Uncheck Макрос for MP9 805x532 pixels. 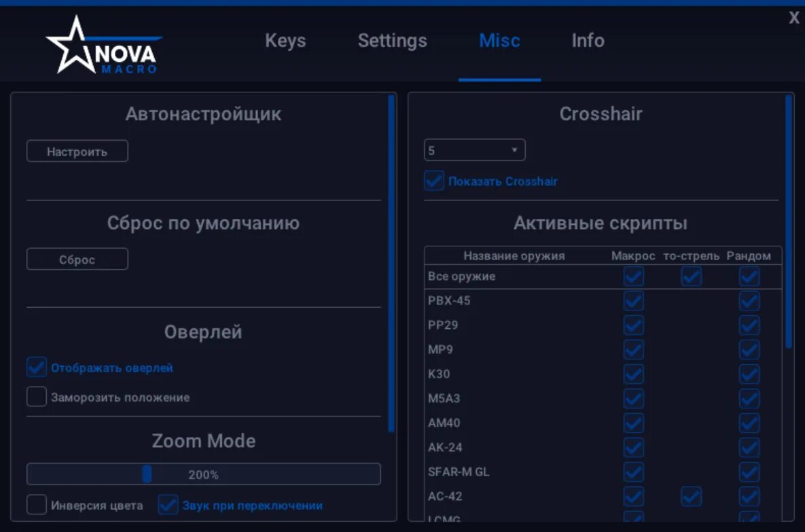click(x=633, y=349)
